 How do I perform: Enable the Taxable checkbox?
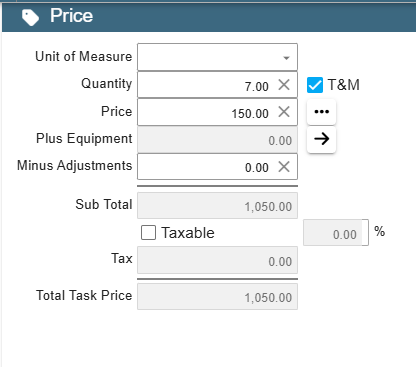148,232
